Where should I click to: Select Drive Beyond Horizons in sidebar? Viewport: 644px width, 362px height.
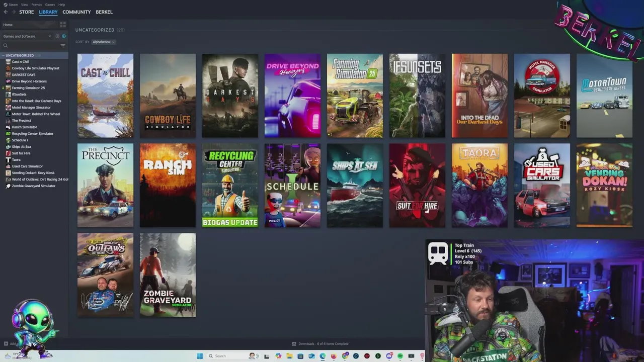click(29, 81)
